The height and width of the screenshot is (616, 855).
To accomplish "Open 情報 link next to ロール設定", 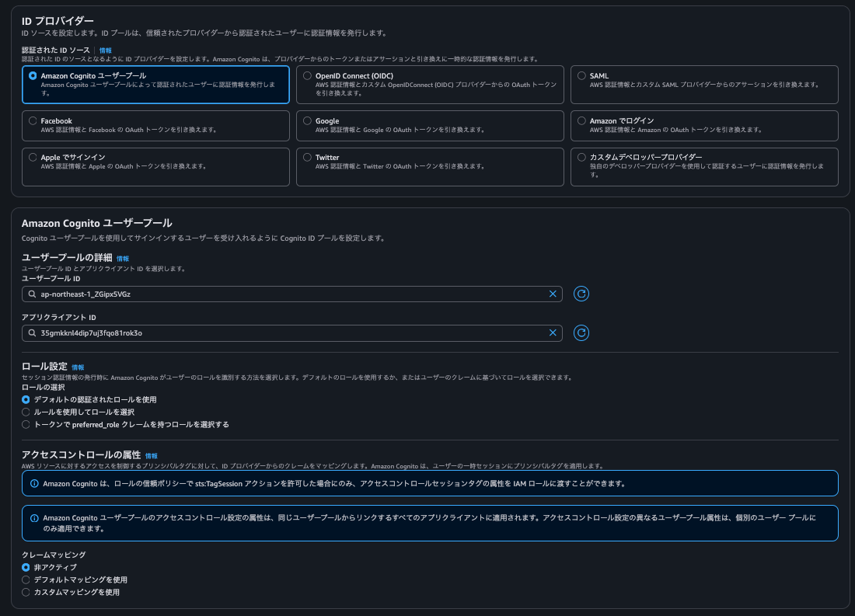I will [x=78, y=367].
